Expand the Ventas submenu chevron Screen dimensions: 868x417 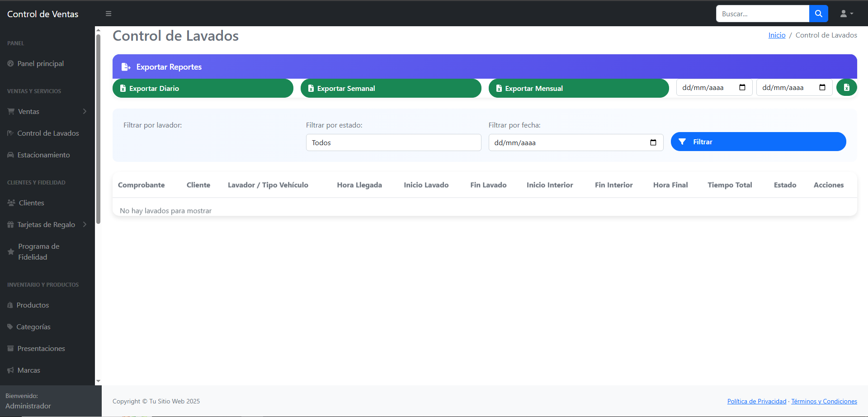(85, 111)
